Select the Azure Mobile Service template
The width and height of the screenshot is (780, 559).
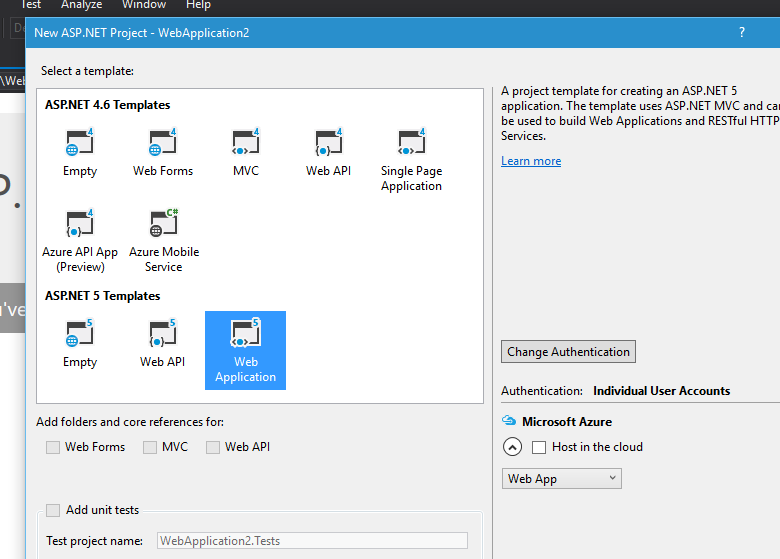click(163, 225)
